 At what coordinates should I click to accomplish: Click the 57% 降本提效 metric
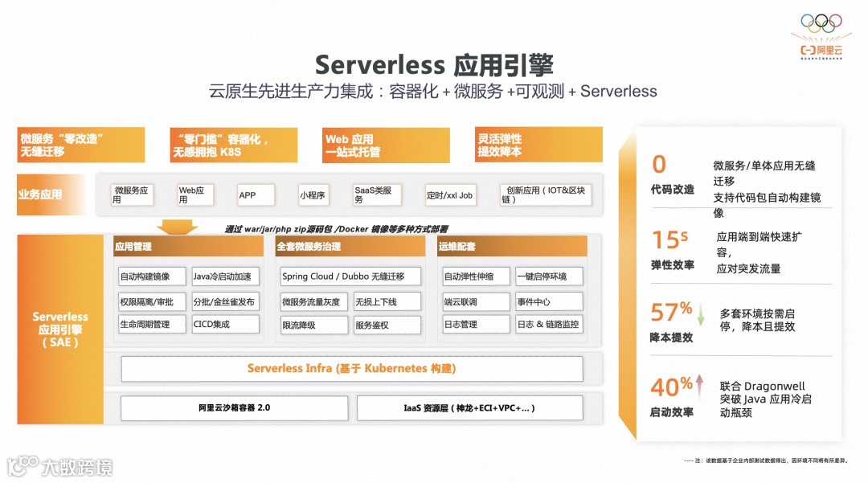(x=671, y=322)
